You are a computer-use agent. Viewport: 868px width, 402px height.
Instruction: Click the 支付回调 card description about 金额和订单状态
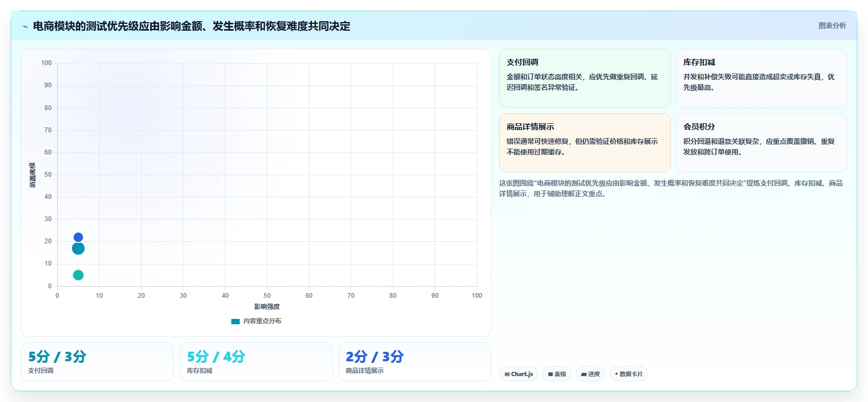tap(582, 82)
